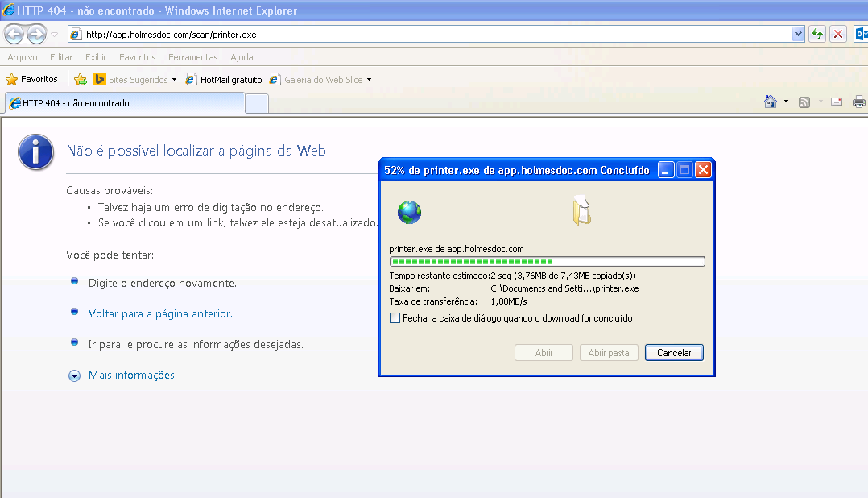Open Galeria do Web Slice link

coord(316,79)
